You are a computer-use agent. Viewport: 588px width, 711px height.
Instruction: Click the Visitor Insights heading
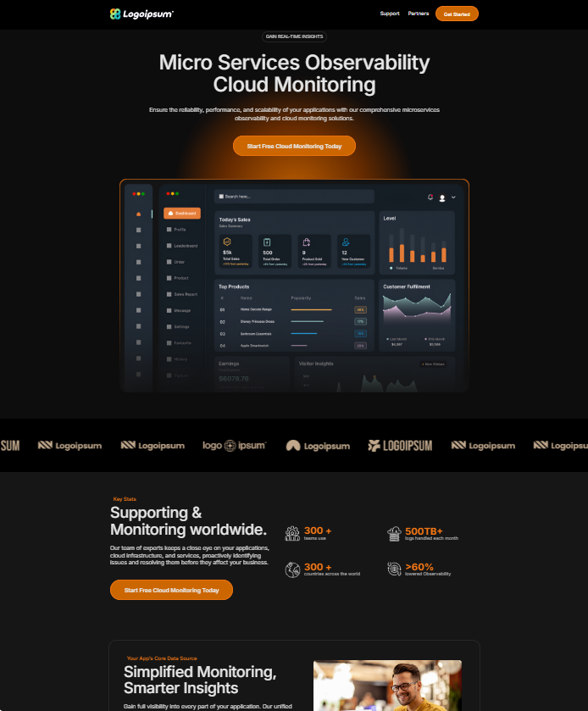(x=316, y=364)
